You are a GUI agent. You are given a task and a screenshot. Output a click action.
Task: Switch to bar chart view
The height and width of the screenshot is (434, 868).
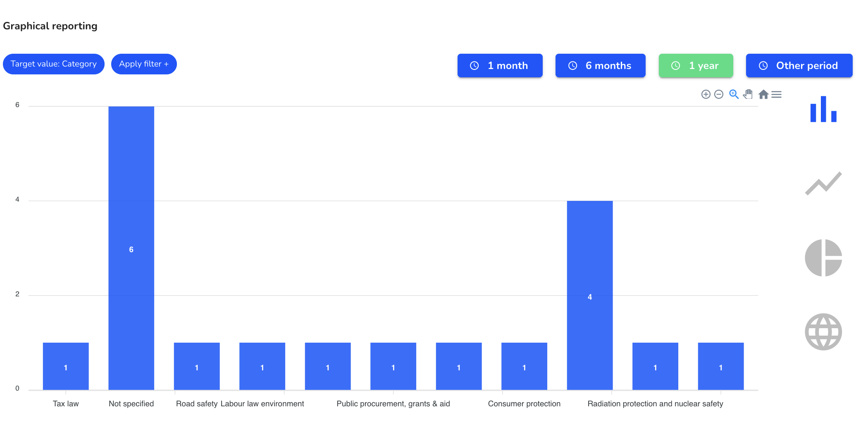pos(823,109)
